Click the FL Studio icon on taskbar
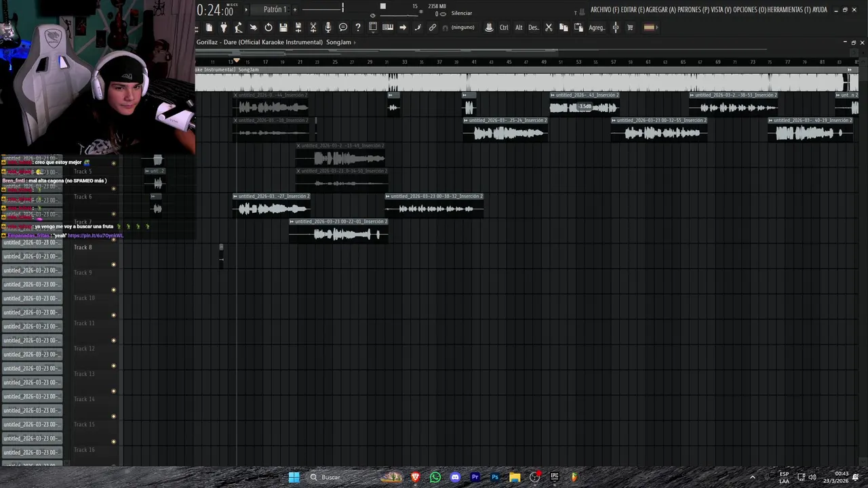Screen dimensions: 868x488 point(574,477)
